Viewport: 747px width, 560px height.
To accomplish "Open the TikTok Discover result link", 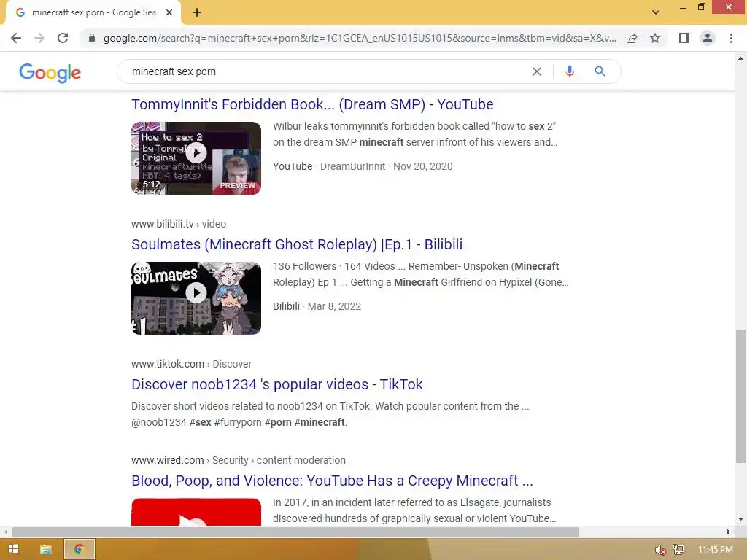I will 276,384.
